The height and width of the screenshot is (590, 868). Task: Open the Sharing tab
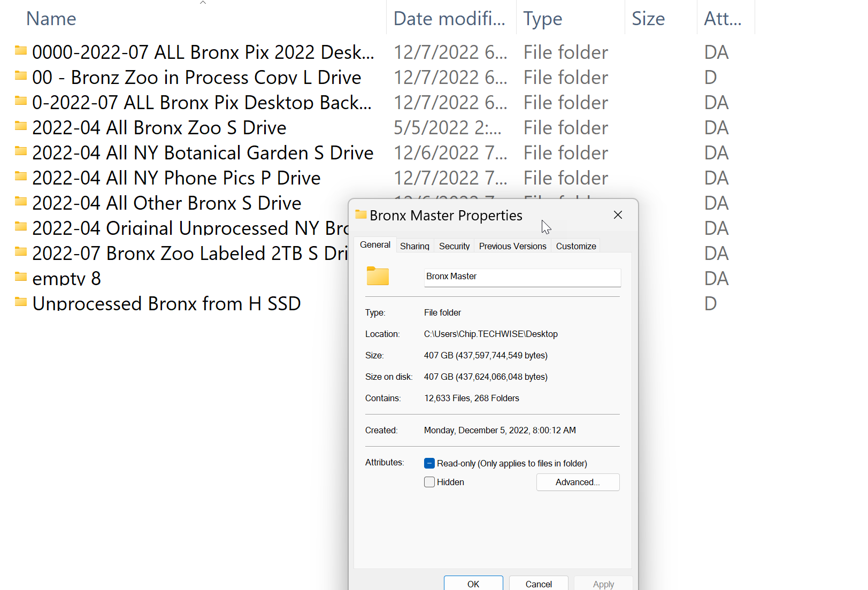(414, 246)
